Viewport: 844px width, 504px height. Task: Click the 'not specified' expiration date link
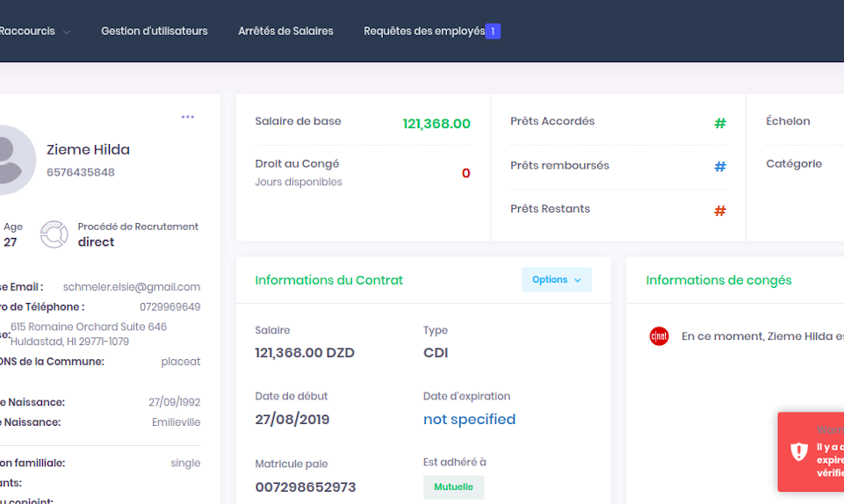tap(469, 420)
